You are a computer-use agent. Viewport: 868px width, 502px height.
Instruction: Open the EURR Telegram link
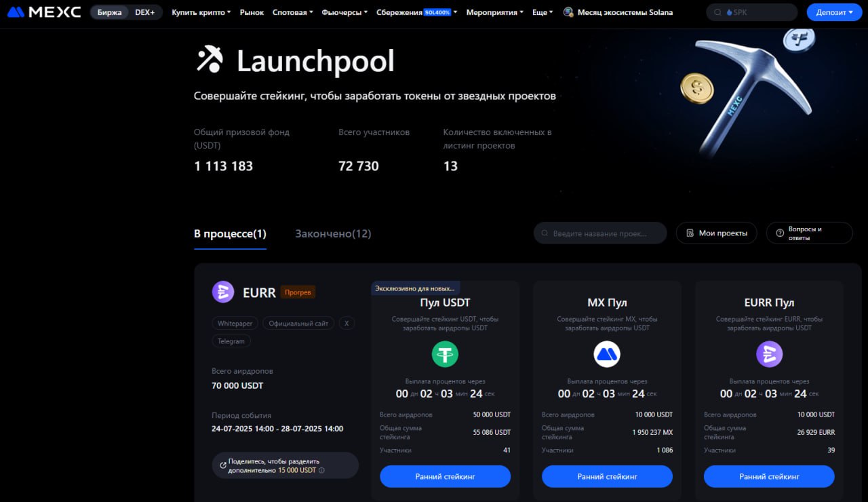pyautogui.click(x=231, y=341)
